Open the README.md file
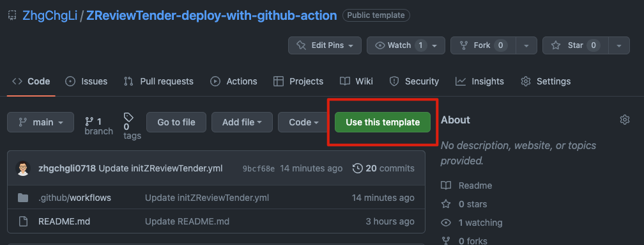The height and width of the screenshot is (245, 644). (64, 221)
